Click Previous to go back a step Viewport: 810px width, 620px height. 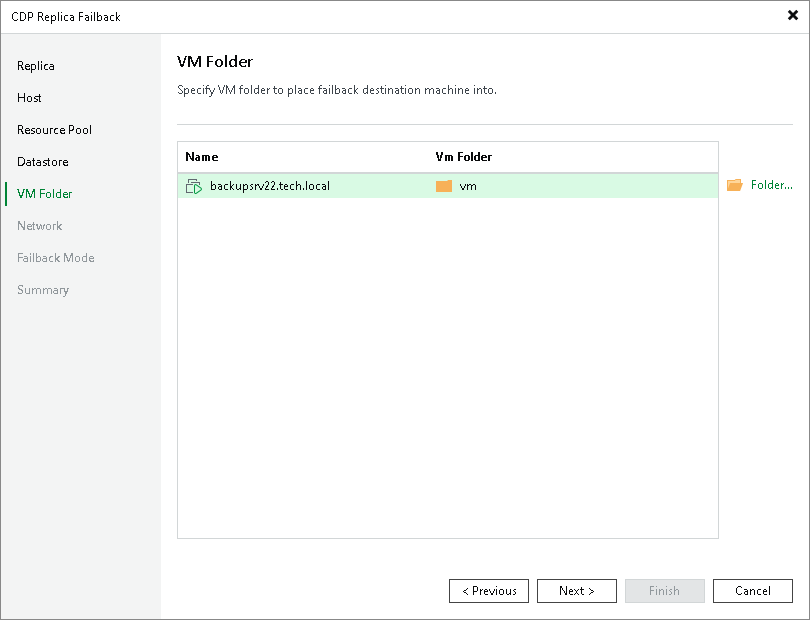(x=489, y=591)
